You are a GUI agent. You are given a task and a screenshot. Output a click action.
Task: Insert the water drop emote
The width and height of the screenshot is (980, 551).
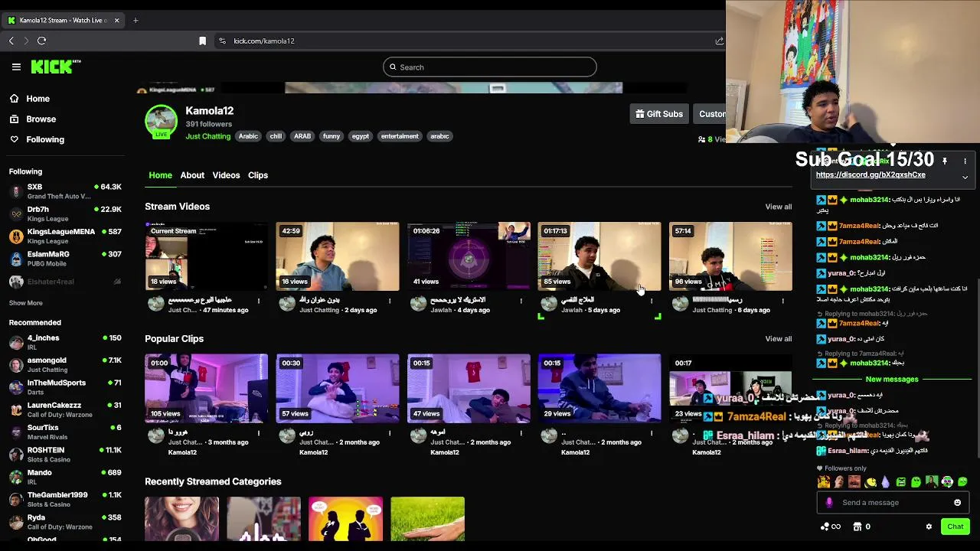pyautogui.click(x=885, y=482)
